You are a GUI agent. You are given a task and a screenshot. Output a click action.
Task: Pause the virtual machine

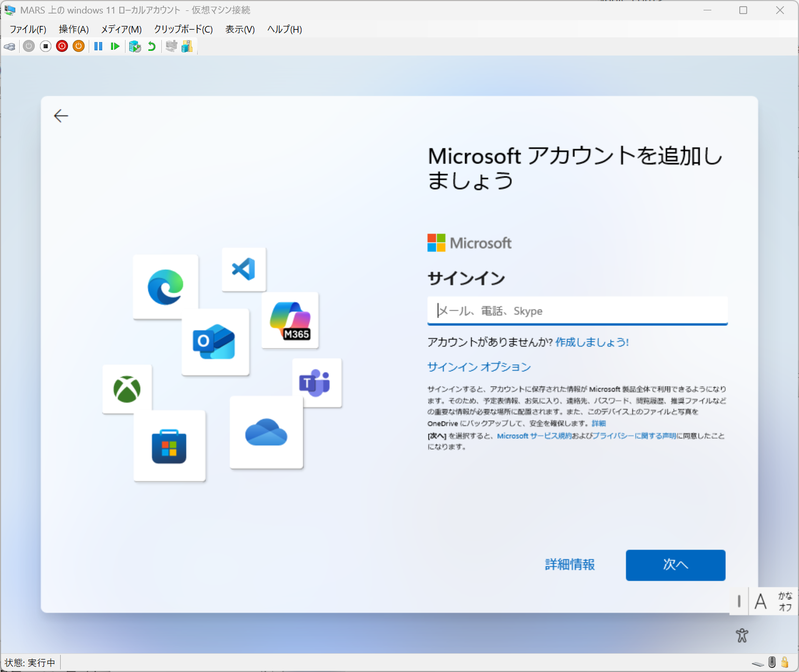(x=98, y=47)
